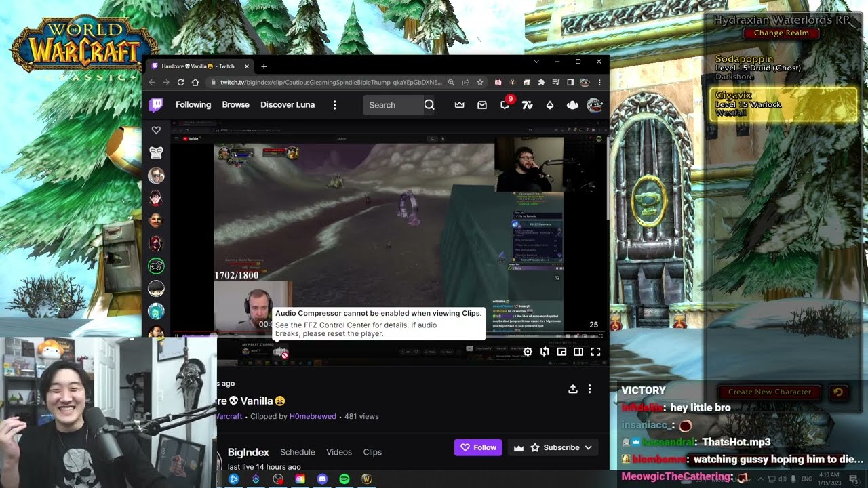Open the Notifications inbox icon
The height and width of the screenshot is (488, 868).
(x=482, y=105)
